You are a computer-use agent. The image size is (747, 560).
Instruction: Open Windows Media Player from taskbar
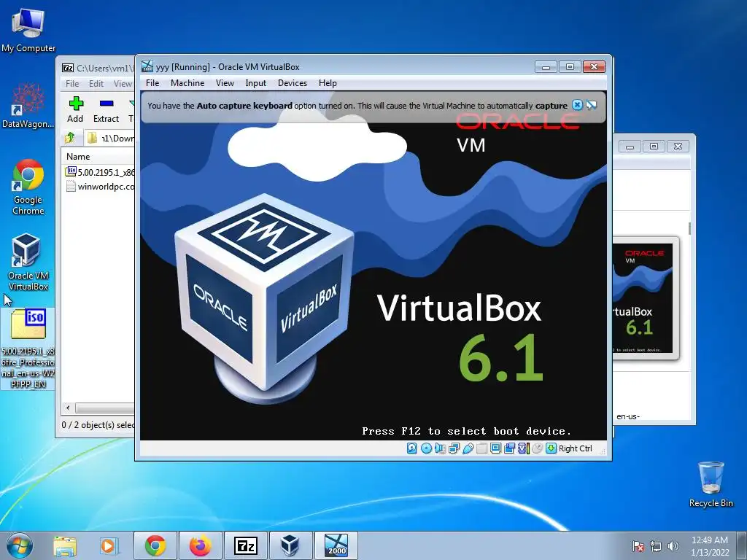pyautogui.click(x=108, y=546)
